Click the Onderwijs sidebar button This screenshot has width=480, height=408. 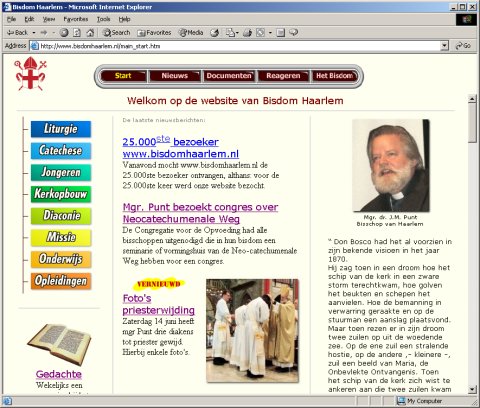tap(61, 259)
